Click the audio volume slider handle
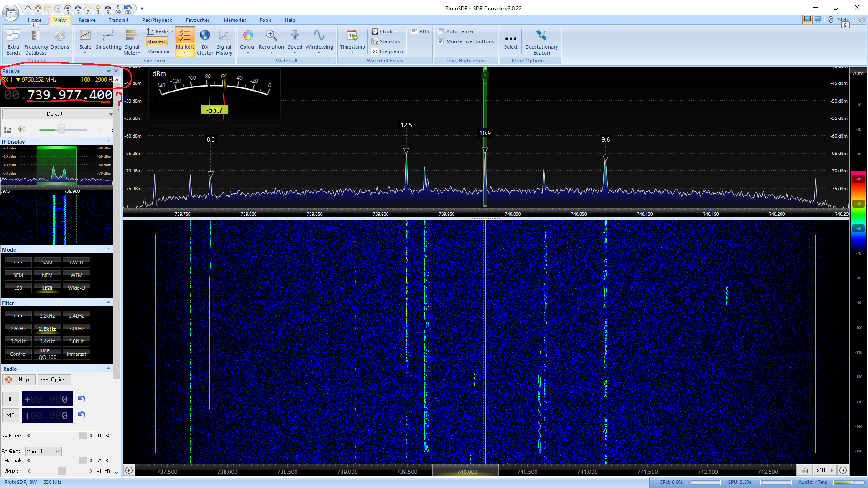The image size is (868, 488). click(x=61, y=129)
